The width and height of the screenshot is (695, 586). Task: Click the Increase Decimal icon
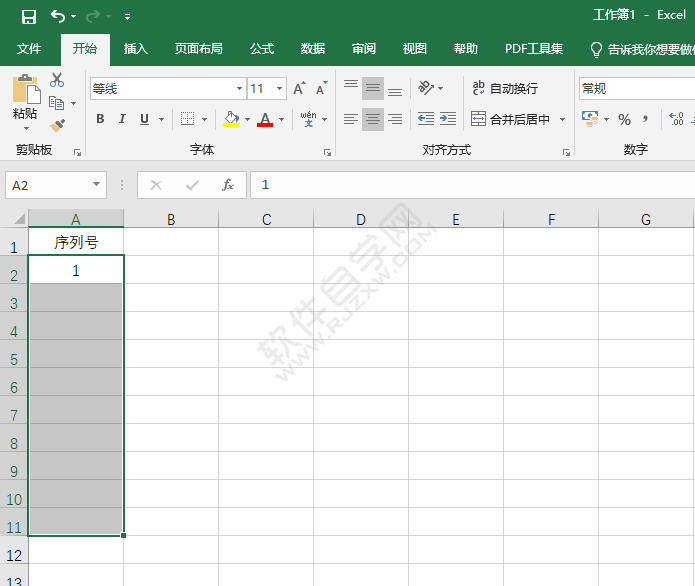click(676, 119)
